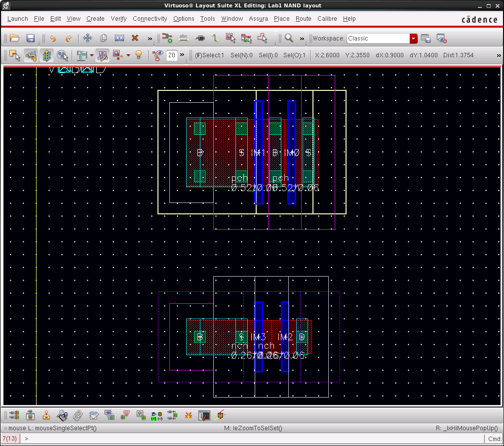Open the Edit menu
Image resolution: width=504 pixels, height=446 pixels.
tap(55, 19)
